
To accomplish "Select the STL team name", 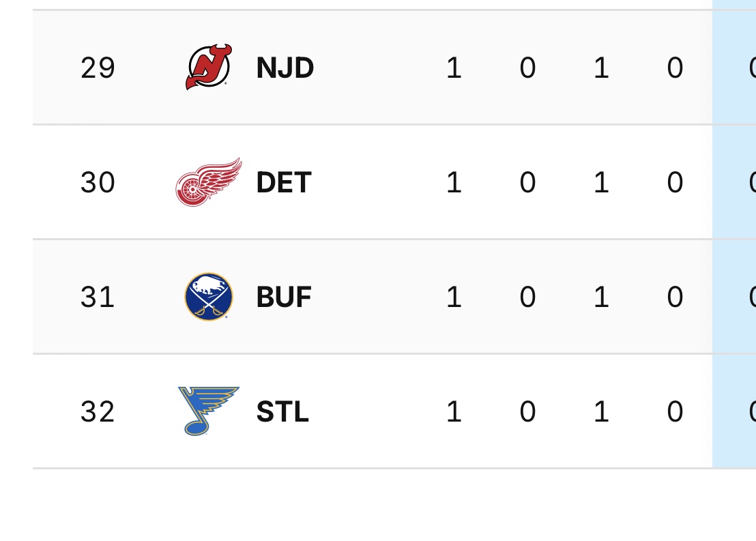I will tap(282, 411).
